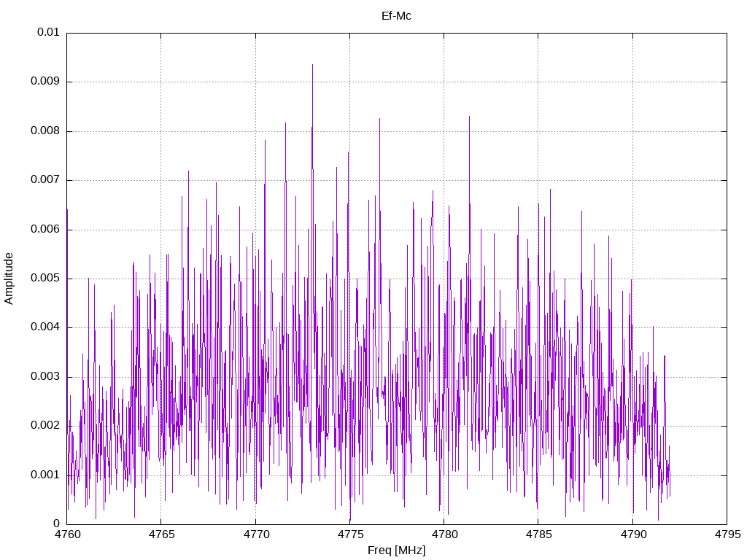Click y-axis tick label 0.008
This screenshot has width=747, height=560.
[44, 131]
